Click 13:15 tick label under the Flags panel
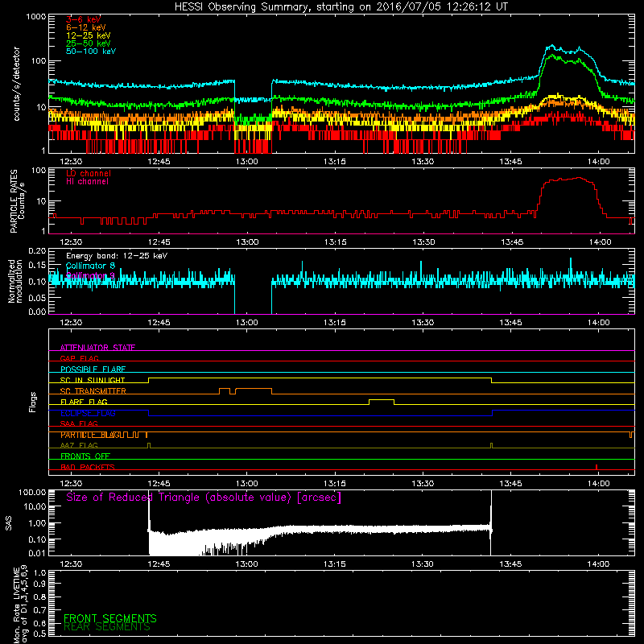This screenshot has width=644, height=644. [334, 484]
